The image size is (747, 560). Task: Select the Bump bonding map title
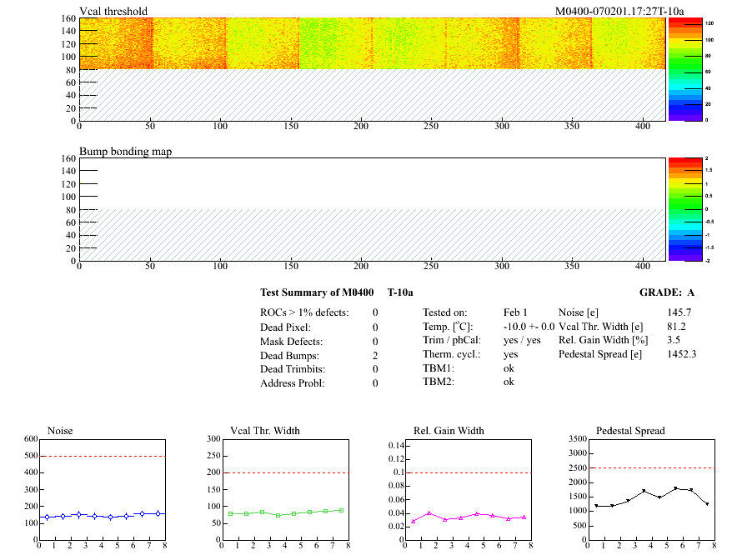pyautogui.click(x=125, y=152)
